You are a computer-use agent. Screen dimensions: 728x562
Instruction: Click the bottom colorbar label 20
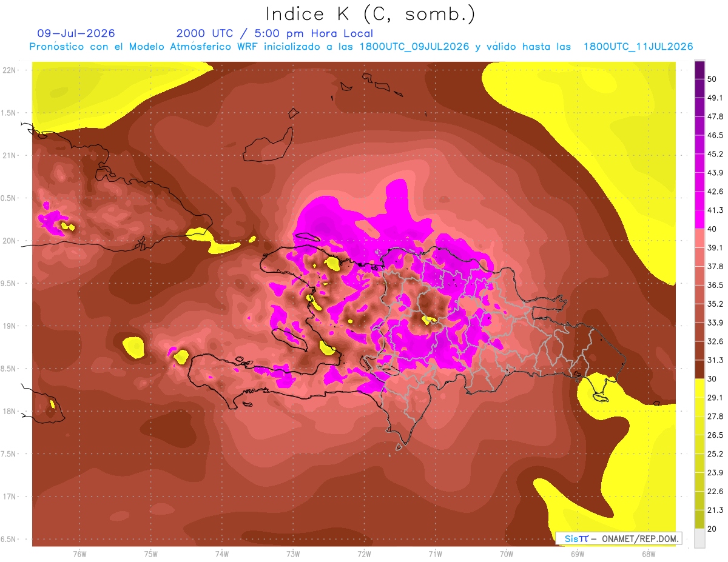[713, 529]
